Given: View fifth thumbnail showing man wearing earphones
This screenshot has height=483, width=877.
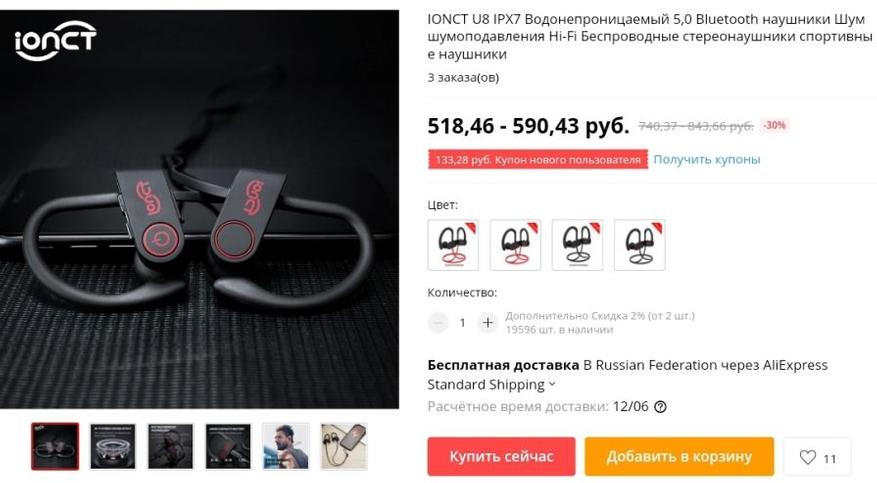Looking at the screenshot, I should pyautogui.click(x=285, y=446).
